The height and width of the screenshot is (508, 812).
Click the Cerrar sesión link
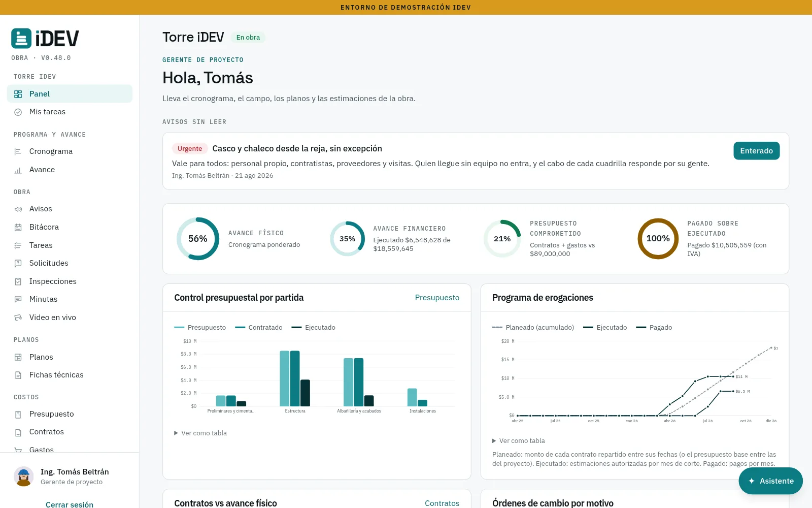[x=70, y=504]
